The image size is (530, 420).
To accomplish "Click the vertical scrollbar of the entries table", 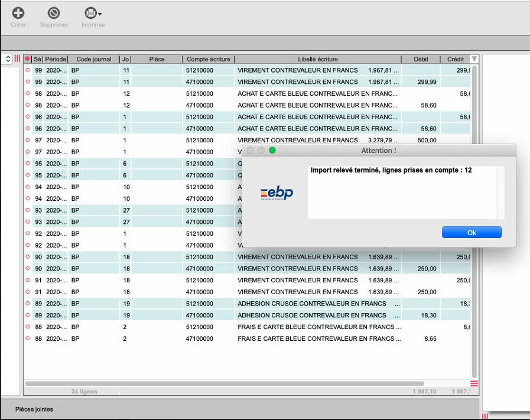I will (474, 222).
